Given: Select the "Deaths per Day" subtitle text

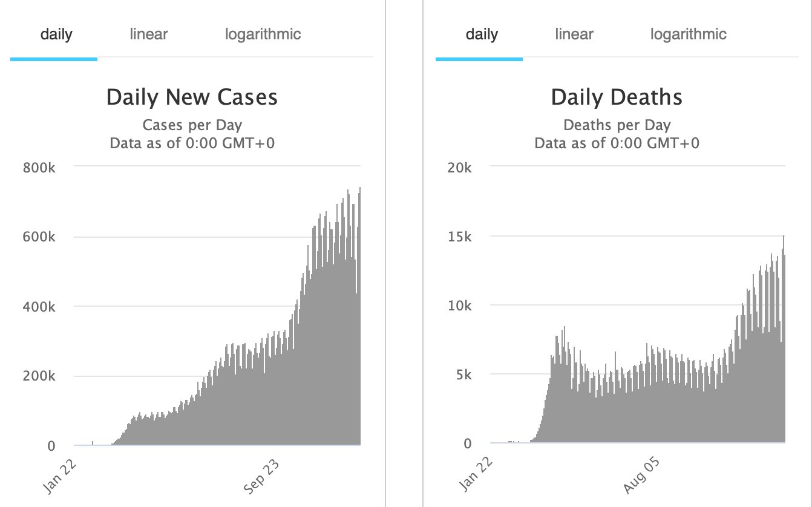Looking at the screenshot, I should 617,125.
